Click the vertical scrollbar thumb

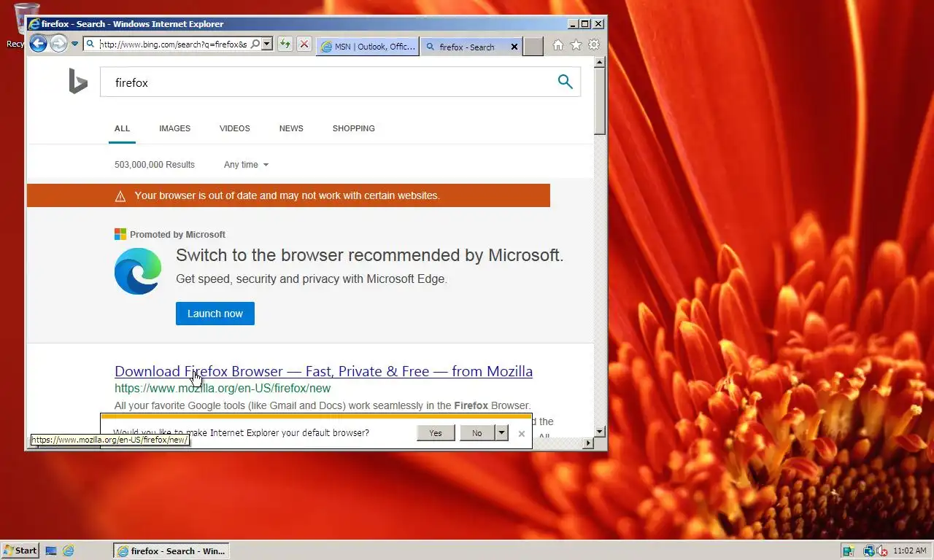(600, 102)
